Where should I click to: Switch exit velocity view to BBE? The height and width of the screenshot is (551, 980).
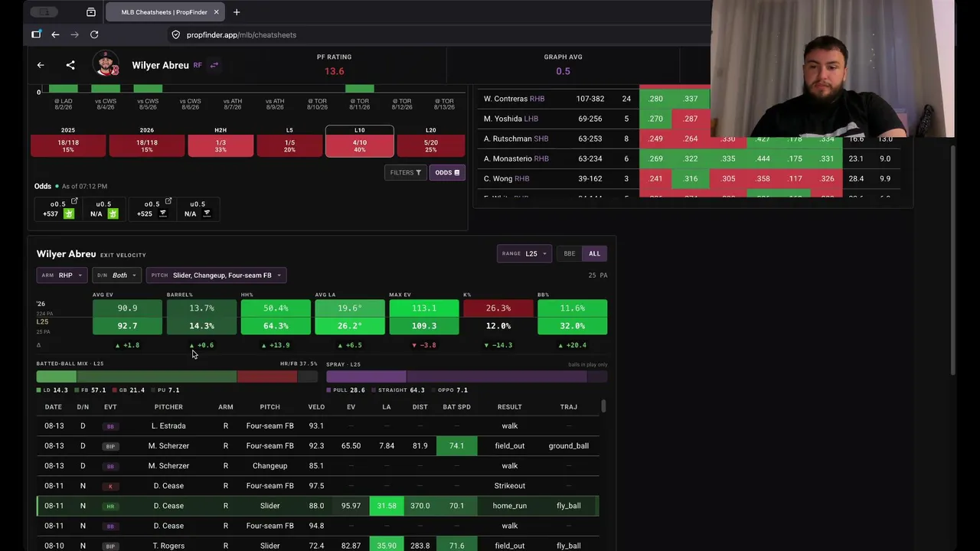point(570,253)
